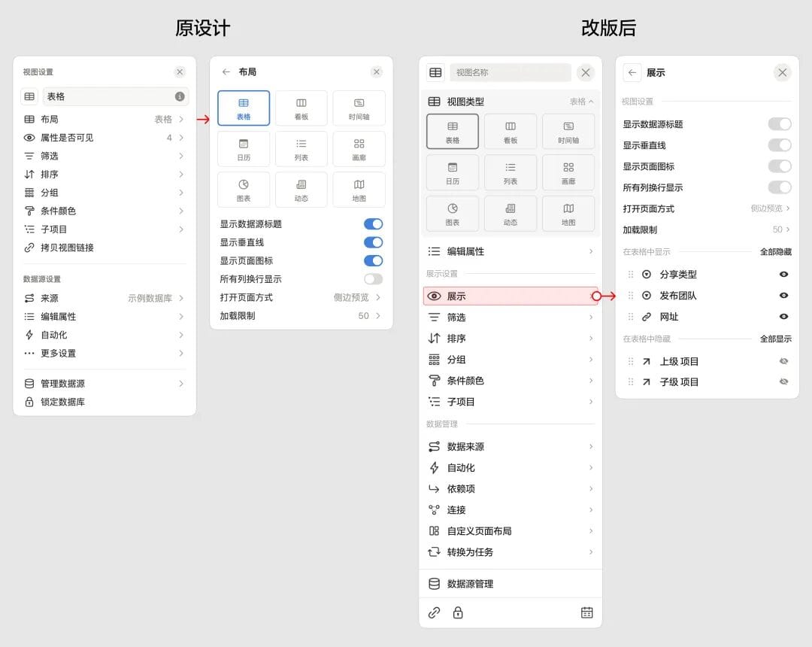Enable 所有列换行显示 in the 布局 panel
This screenshot has width=812, height=647.
(x=373, y=279)
